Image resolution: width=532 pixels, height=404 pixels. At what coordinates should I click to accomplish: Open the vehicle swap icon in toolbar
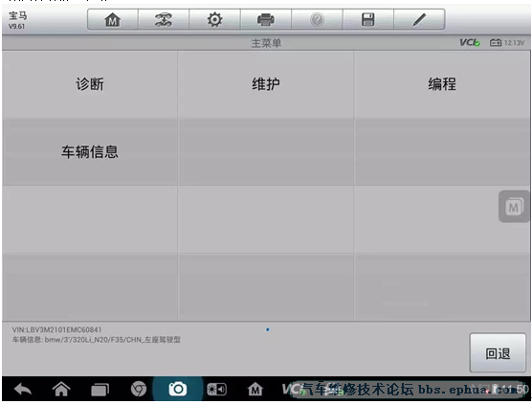point(164,20)
